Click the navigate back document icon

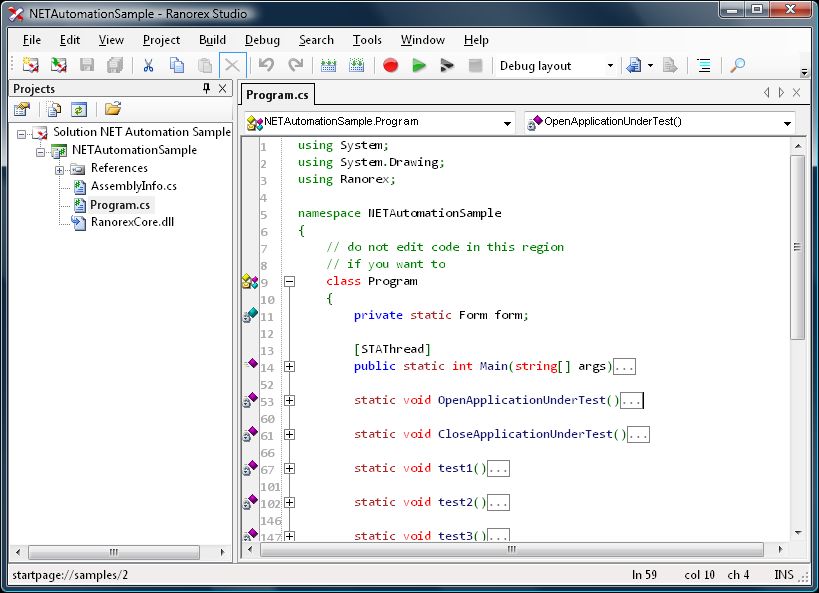(x=634, y=65)
